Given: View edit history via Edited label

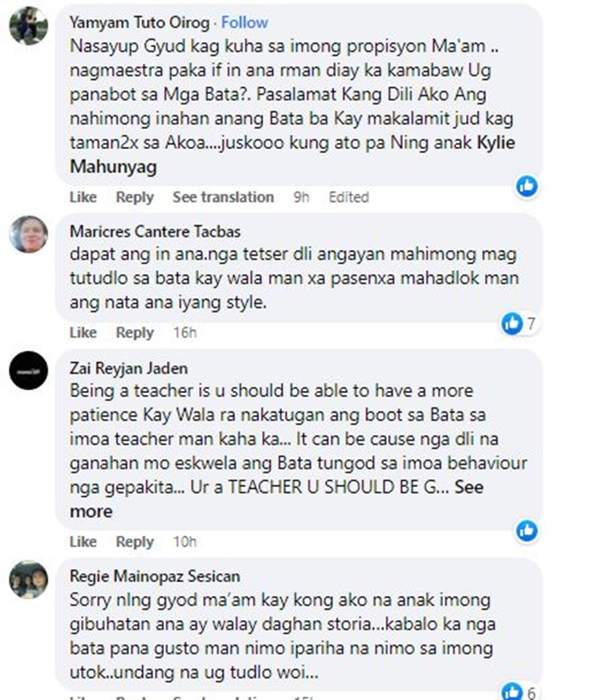Looking at the screenshot, I should tap(349, 197).
